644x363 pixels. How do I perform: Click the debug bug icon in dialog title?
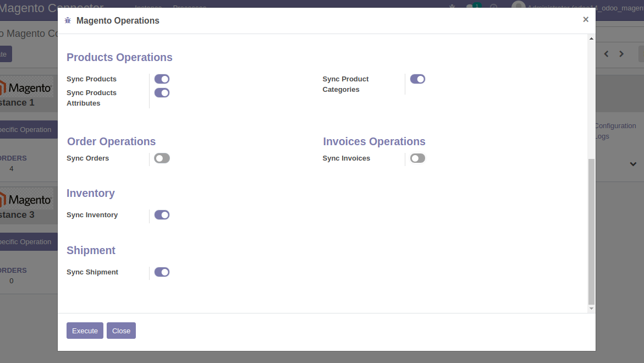(x=68, y=20)
